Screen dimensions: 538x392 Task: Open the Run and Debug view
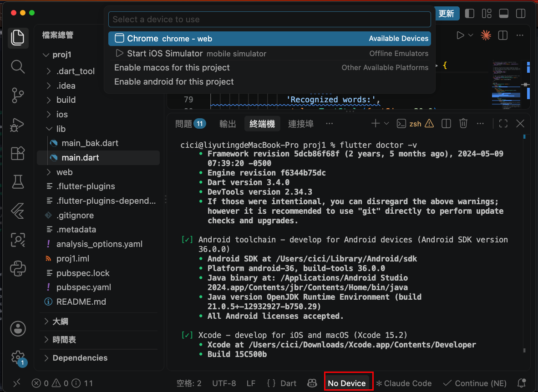tap(17, 125)
